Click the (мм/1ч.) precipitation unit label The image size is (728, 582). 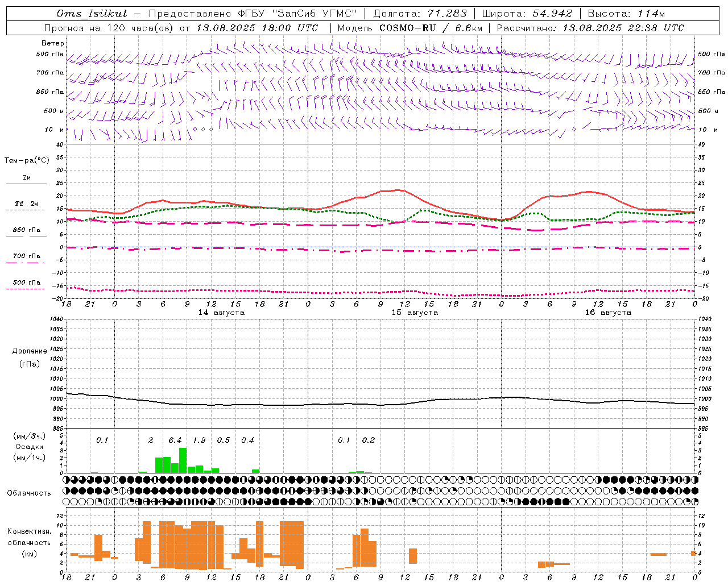pyautogui.click(x=30, y=458)
